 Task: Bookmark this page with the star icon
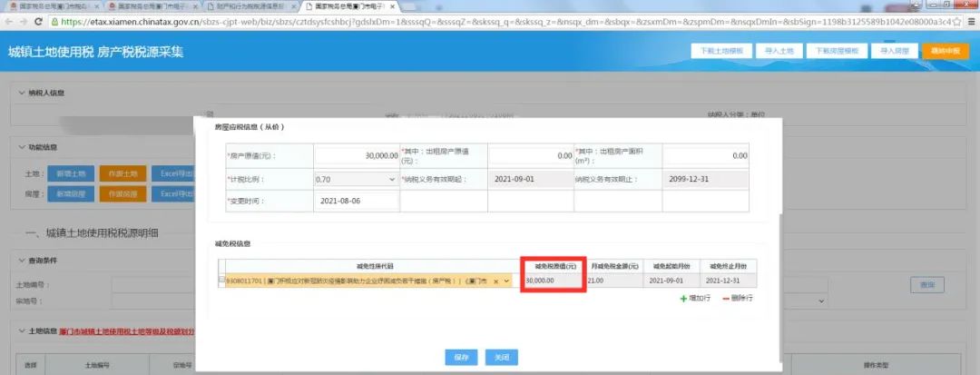[x=956, y=21]
